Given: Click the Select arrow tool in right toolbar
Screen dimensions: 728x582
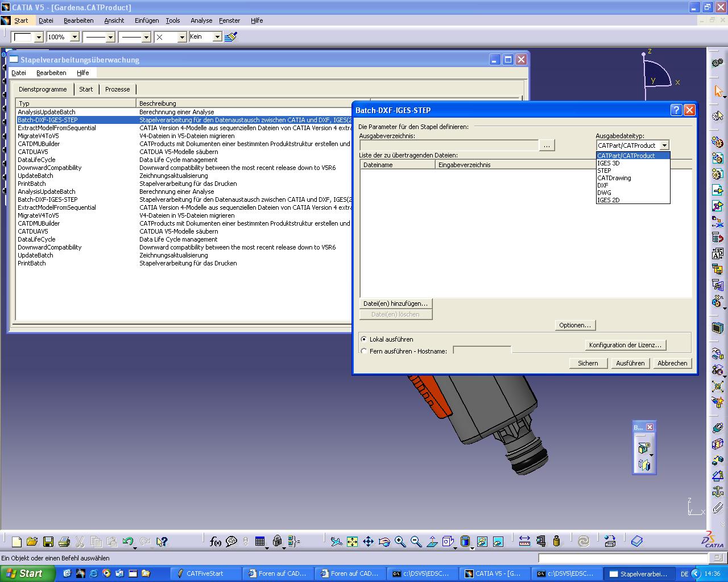Looking at the screenshot, I should click(718, 91).
